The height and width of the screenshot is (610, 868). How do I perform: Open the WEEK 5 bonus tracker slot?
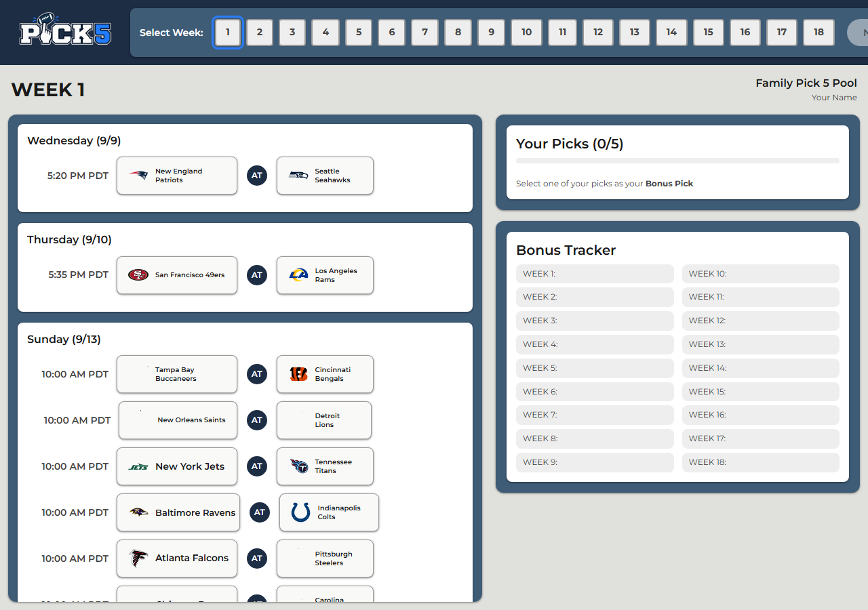click(x=595, y=368)
